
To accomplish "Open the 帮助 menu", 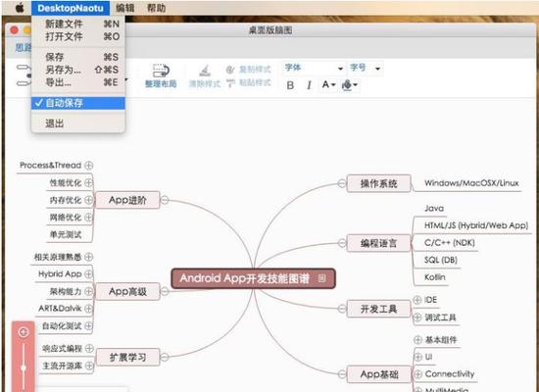I will [157, 8].
